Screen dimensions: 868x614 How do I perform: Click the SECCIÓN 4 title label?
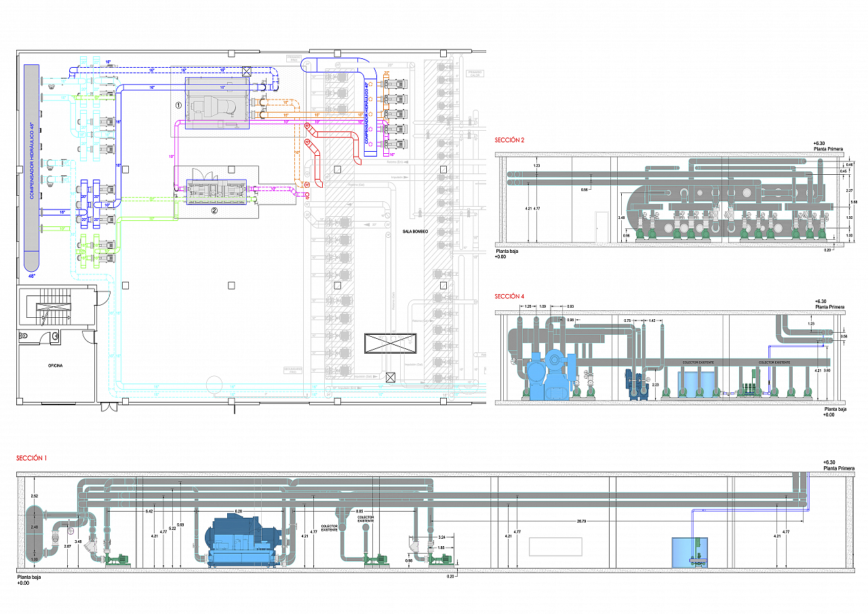point(509,297)
